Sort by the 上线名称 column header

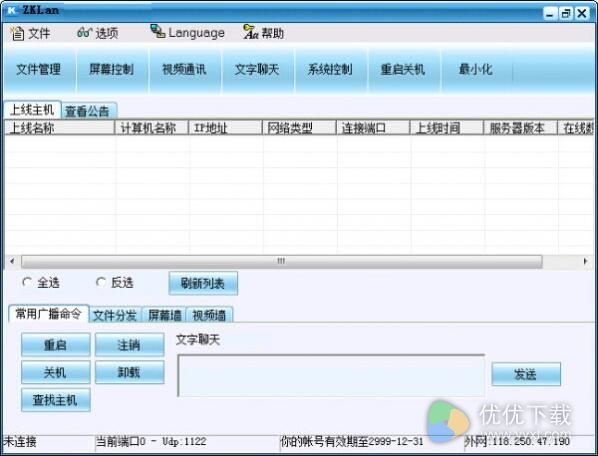59,128
